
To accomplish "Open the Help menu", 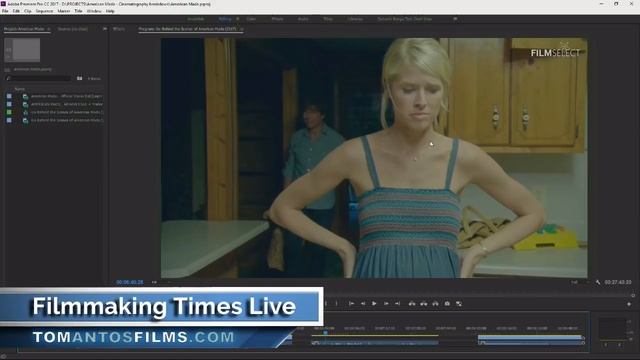I will (x=110, y=11).
